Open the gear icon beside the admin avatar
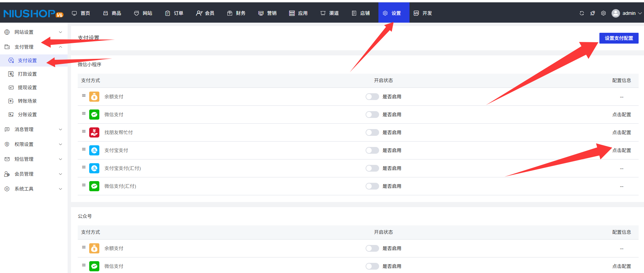Image resolution: width=644 pixels, height=273 pixels. pos(603,13)
